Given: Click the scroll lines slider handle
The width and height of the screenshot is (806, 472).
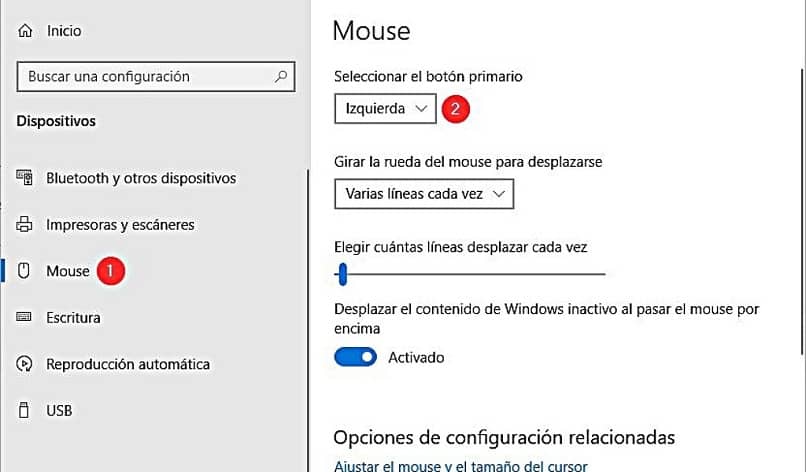Looking at the screenshot, I should 342,272.
